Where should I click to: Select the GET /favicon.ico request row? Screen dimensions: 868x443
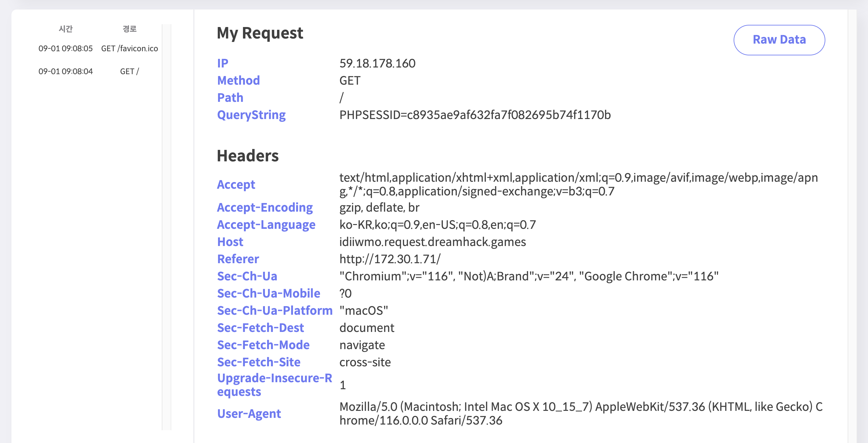click(x=98, y=48)
